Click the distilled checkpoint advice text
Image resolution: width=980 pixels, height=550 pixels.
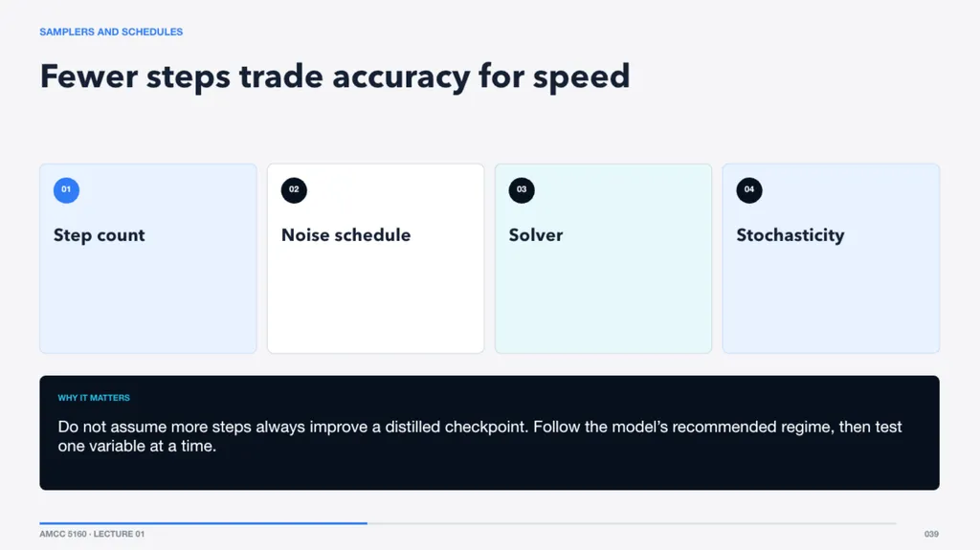[x=479, y=436]
